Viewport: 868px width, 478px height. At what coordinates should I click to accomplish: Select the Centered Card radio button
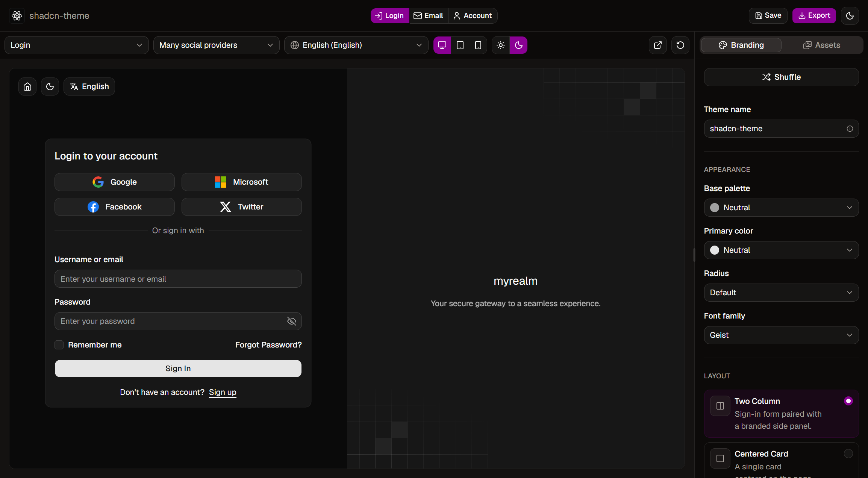[x=848, y=454]
